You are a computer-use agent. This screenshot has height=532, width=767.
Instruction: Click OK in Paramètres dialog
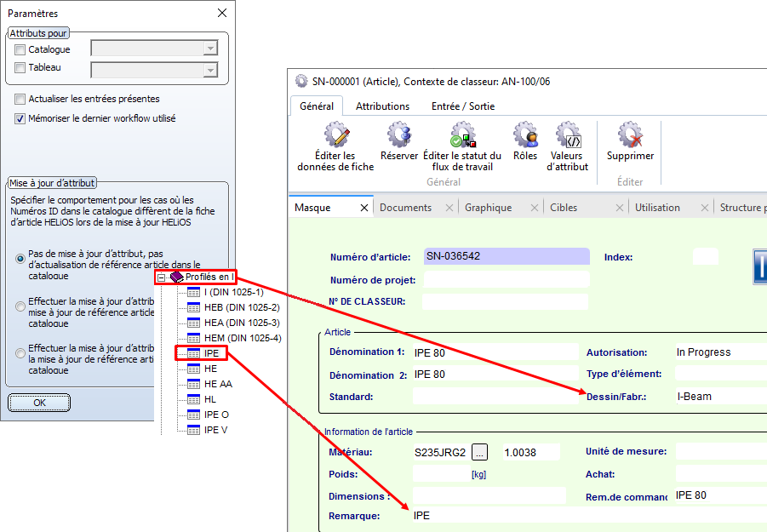click(39, 403)
